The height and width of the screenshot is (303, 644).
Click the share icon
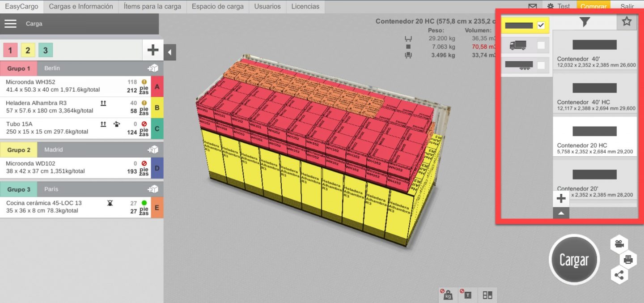(x=619, y=275)
